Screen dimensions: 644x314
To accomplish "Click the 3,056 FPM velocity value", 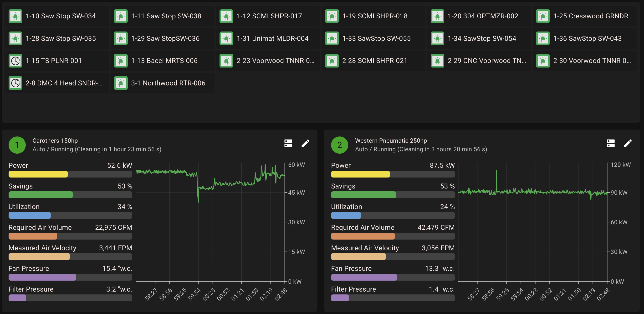I will click(438, 248).
